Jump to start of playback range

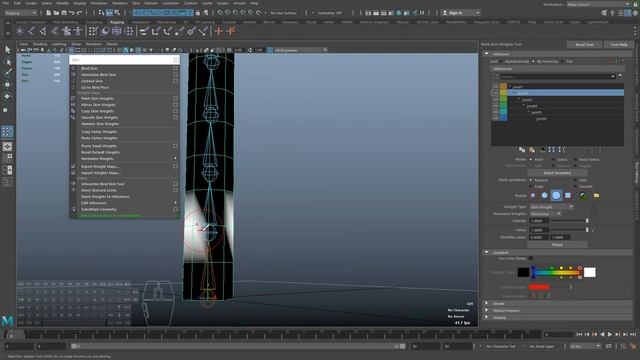point(579,335)
